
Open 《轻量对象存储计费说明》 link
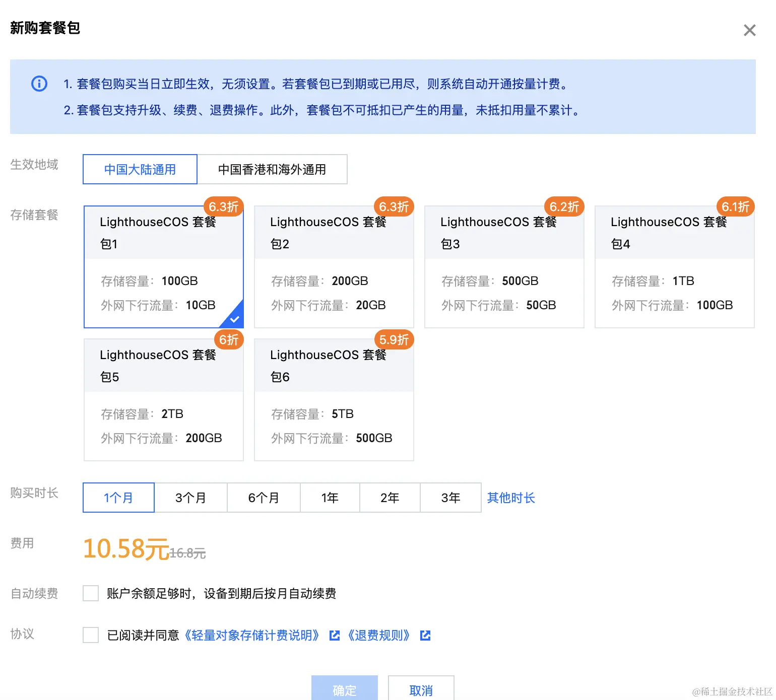click(x=251, y=635)
